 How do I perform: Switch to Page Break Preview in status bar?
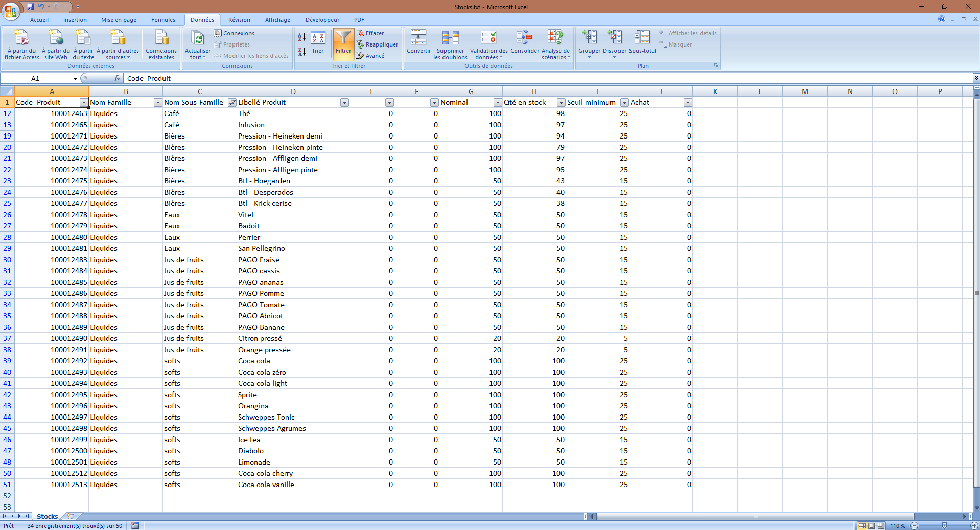tap(881, 525)
